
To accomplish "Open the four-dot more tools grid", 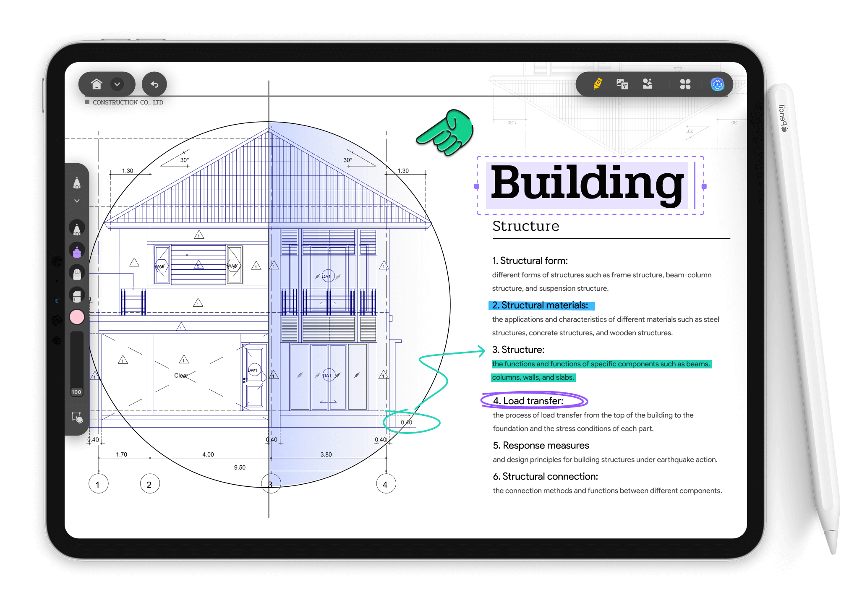I will pyautogui.click(x=685, y=84).
